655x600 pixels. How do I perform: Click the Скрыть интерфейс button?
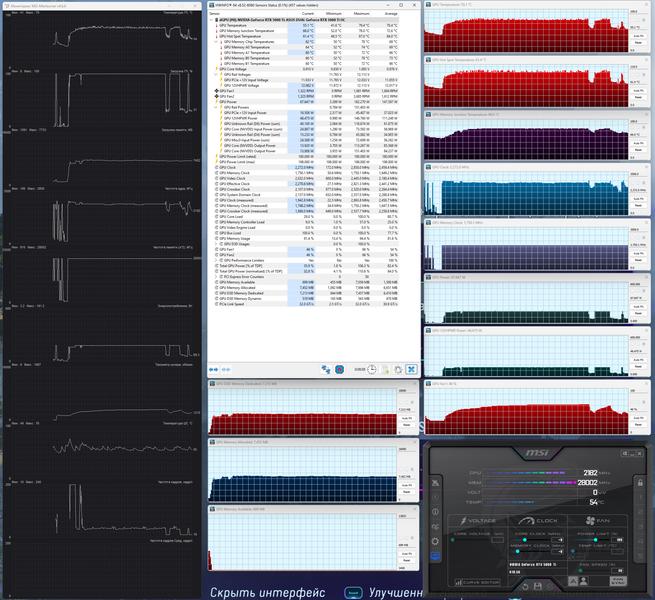[x=267, y=592]
